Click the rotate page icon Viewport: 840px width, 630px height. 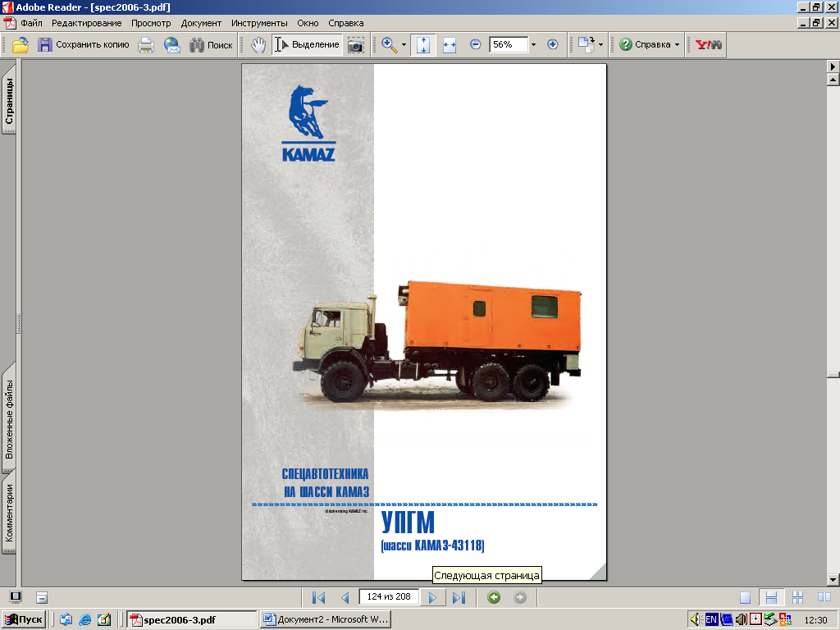coord(587,45)
